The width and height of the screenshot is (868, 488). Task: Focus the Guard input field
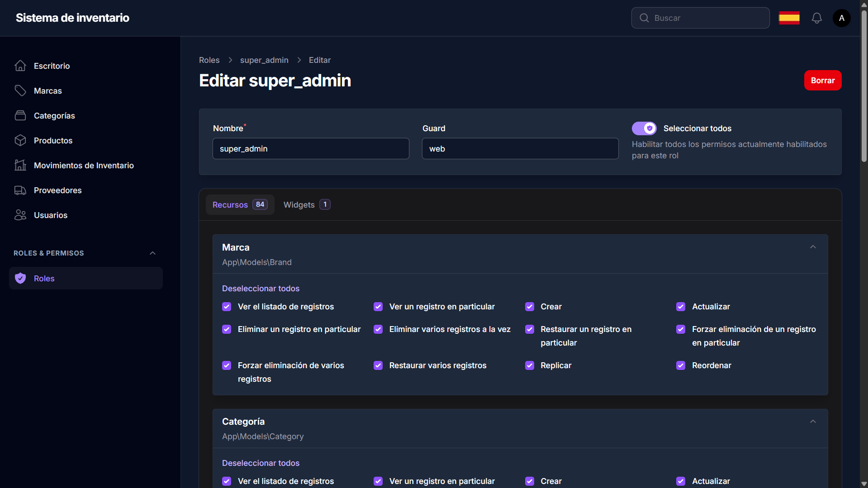pos(520,149)
